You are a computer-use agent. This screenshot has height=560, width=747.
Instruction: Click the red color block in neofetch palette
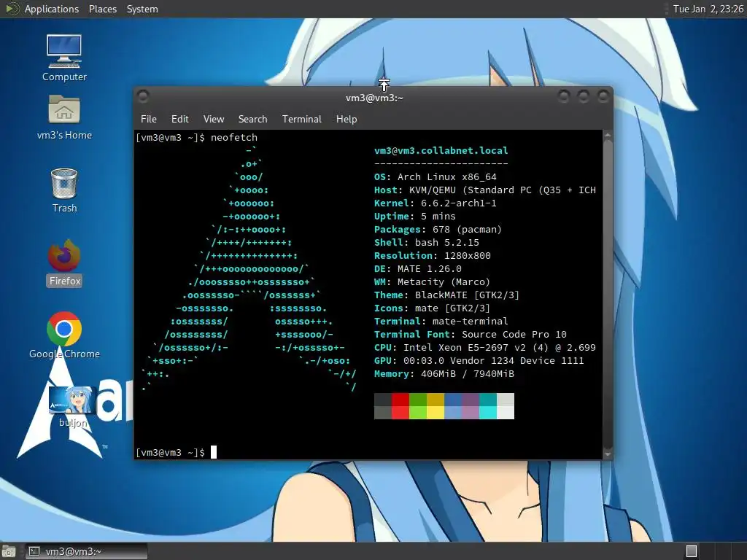coord(400,406)
